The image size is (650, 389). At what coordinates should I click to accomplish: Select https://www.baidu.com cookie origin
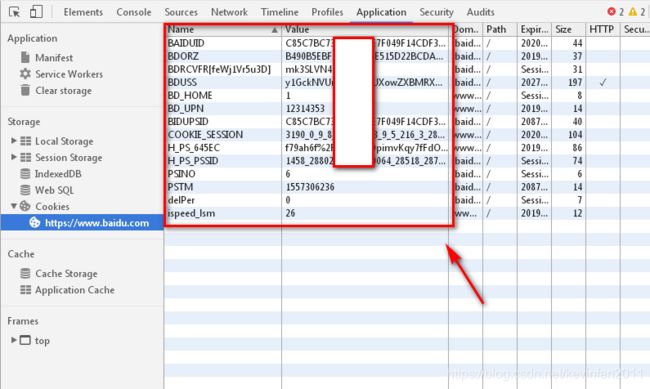97,223
